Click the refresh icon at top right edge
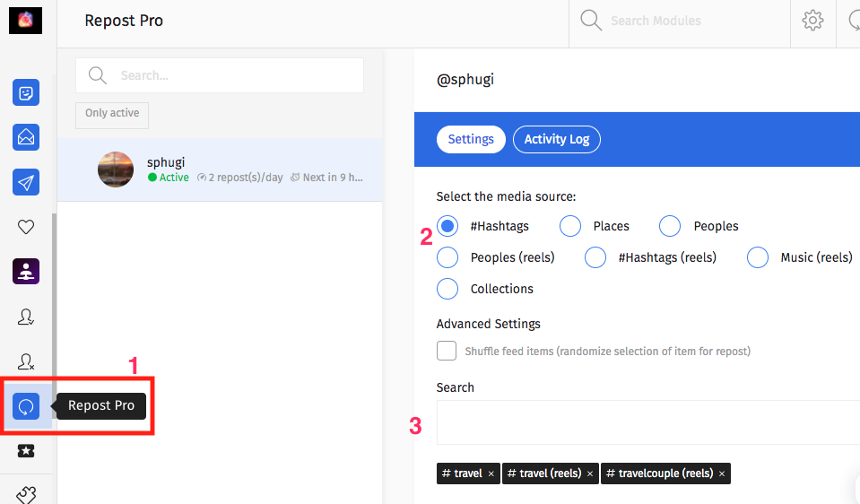Image resolution: width=860 pixels, height=504 pixels. coord(854,21)
